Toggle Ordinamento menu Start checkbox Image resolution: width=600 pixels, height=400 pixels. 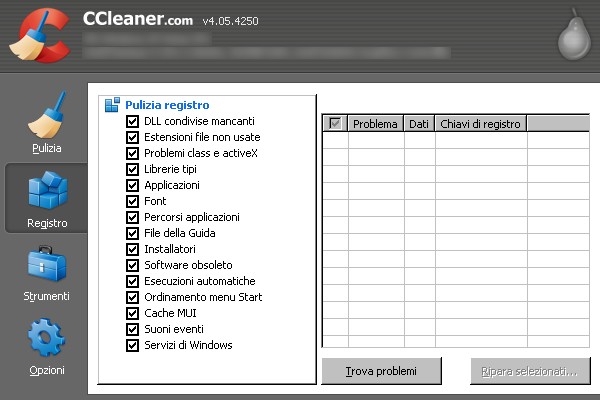click(x=132, y=297)
